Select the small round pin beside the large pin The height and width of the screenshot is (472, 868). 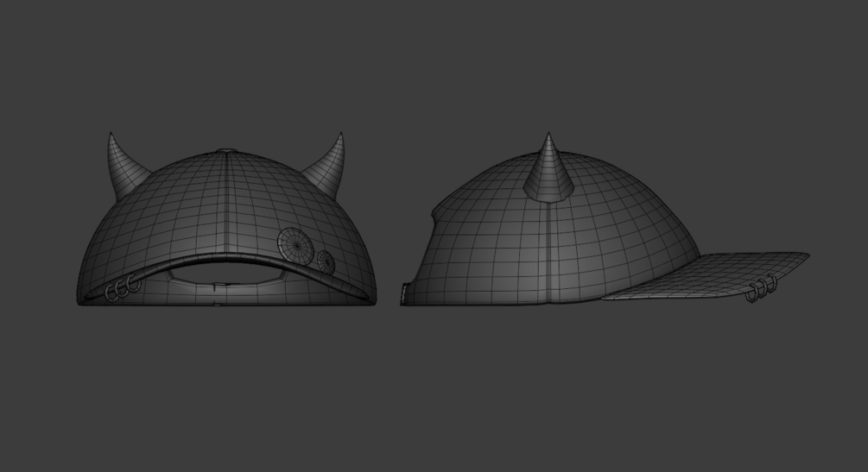pyautogui.click(x=326, y=261)
